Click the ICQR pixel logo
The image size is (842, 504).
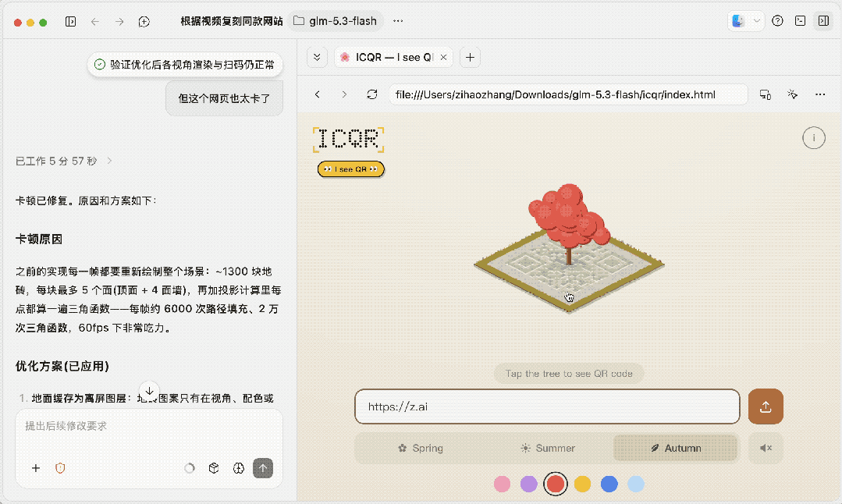coord(349,140)
